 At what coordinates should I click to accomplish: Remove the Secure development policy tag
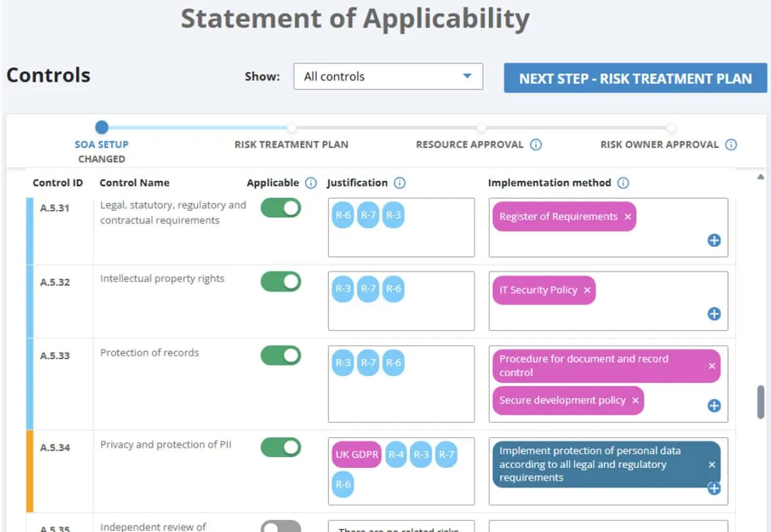(x=635, y=400)
